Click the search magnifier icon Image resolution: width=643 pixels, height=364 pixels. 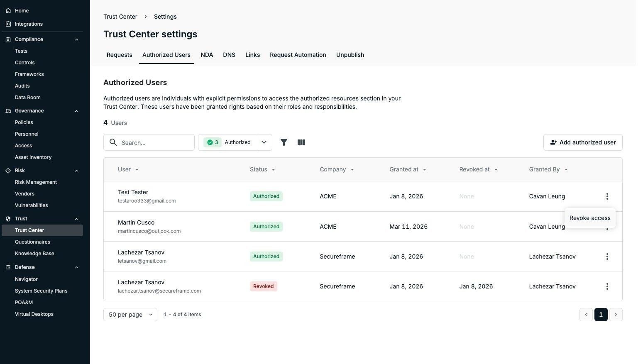(x=113, y=142)
